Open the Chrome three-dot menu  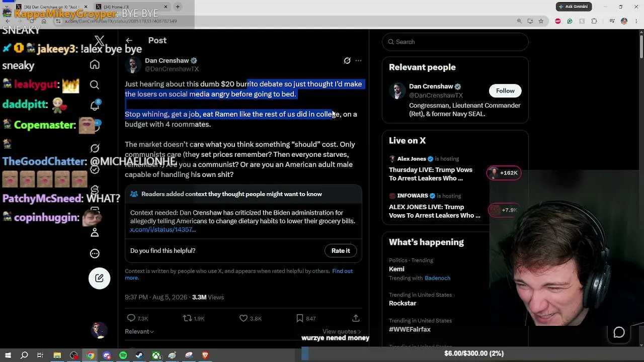636,21
